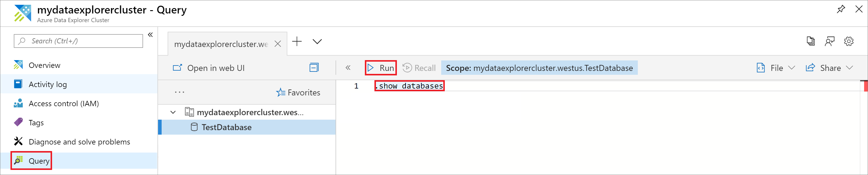
Task: Open the settings gear icon
Action: 849,41
